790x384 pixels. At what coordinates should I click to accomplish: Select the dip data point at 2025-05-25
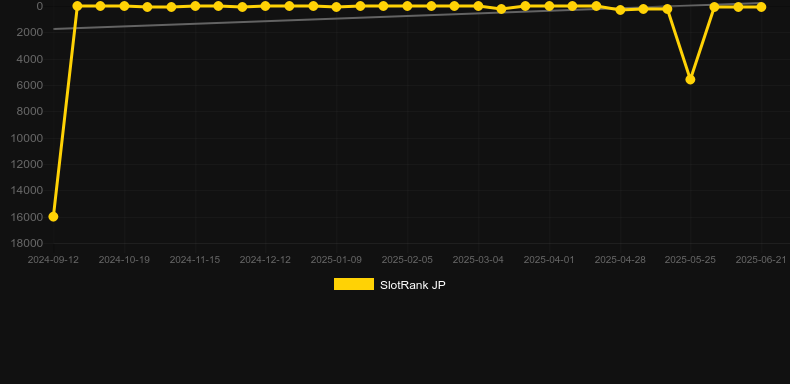click(690, 80)
